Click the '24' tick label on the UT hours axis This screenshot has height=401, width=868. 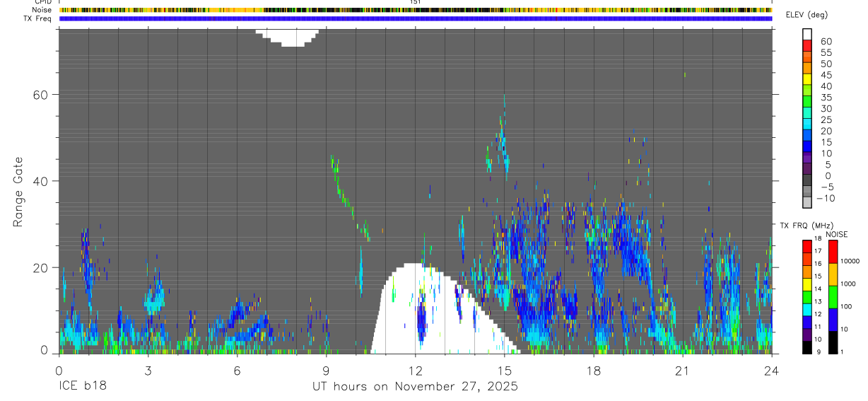772,370
